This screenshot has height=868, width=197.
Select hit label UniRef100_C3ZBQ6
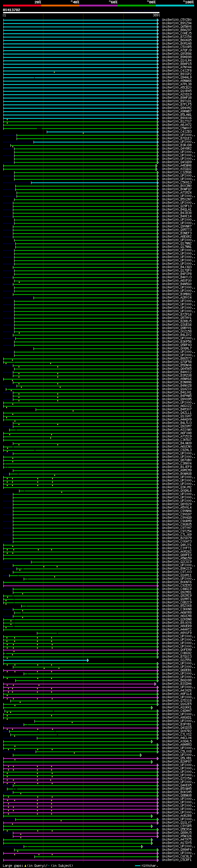pyautogui.click(x=177, y=172)
